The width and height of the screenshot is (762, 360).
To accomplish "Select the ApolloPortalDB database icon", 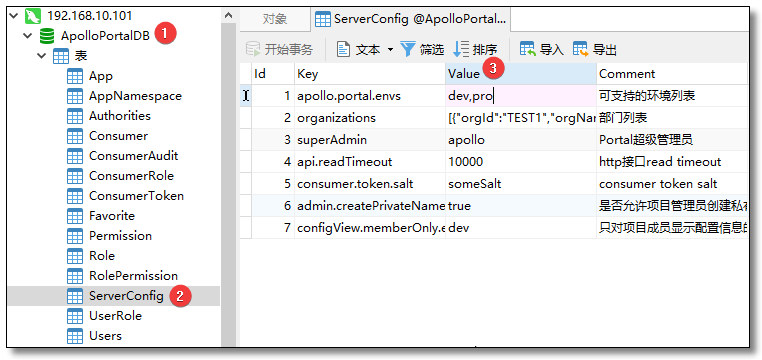I will point(47,35).
